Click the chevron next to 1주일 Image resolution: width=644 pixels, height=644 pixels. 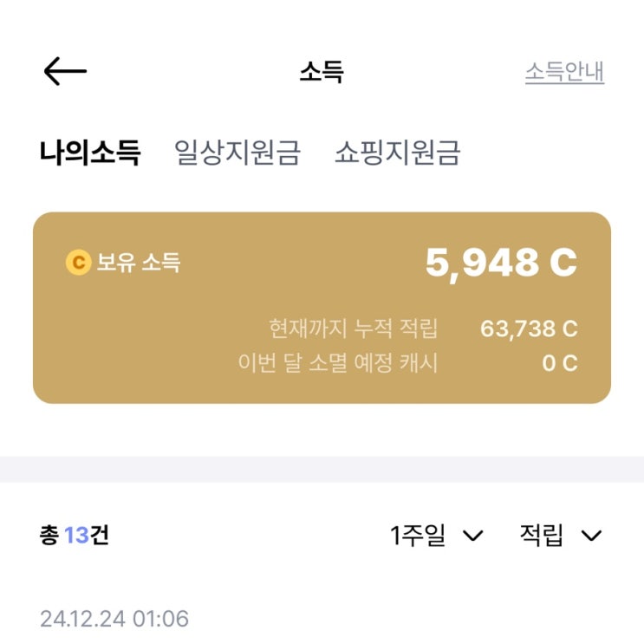click(x=473, y=536)
